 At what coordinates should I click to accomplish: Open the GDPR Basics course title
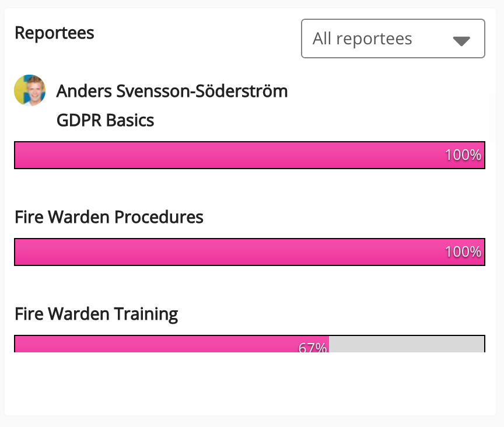[x=105, y=120]
